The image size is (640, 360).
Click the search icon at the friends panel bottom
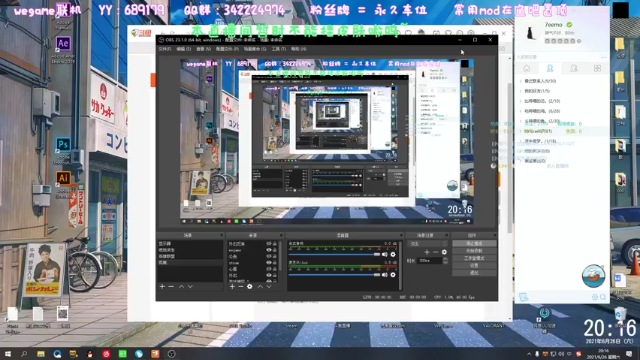(603, 297)
